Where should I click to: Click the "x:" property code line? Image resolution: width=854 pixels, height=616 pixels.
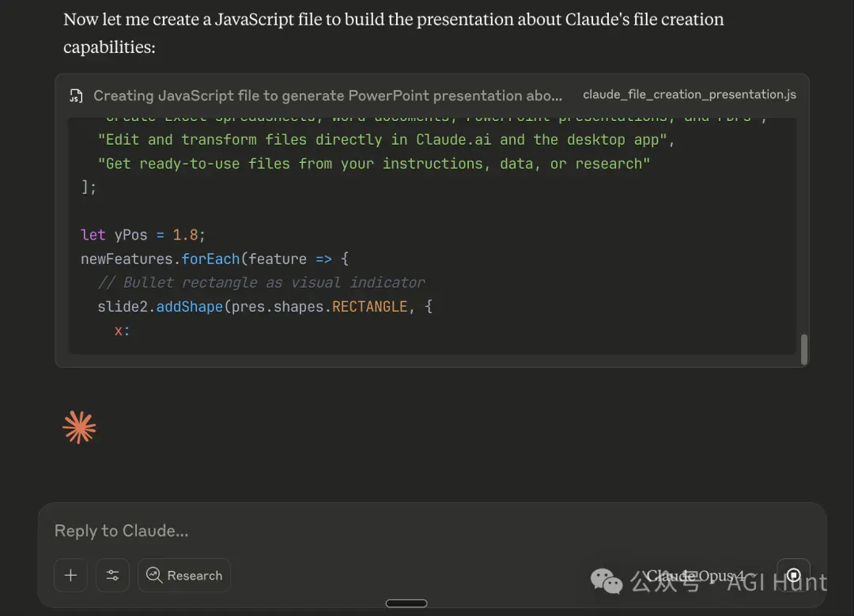[x=122, y=331]
